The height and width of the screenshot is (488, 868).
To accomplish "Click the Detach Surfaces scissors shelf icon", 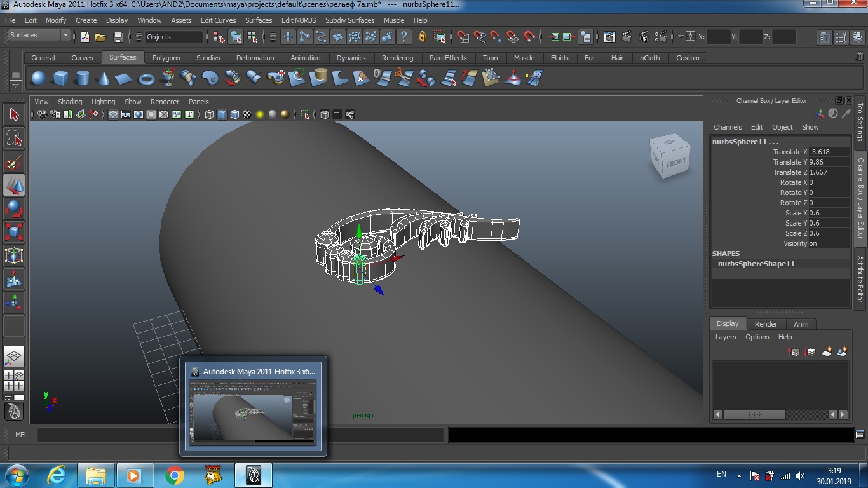I will point(405,78).
